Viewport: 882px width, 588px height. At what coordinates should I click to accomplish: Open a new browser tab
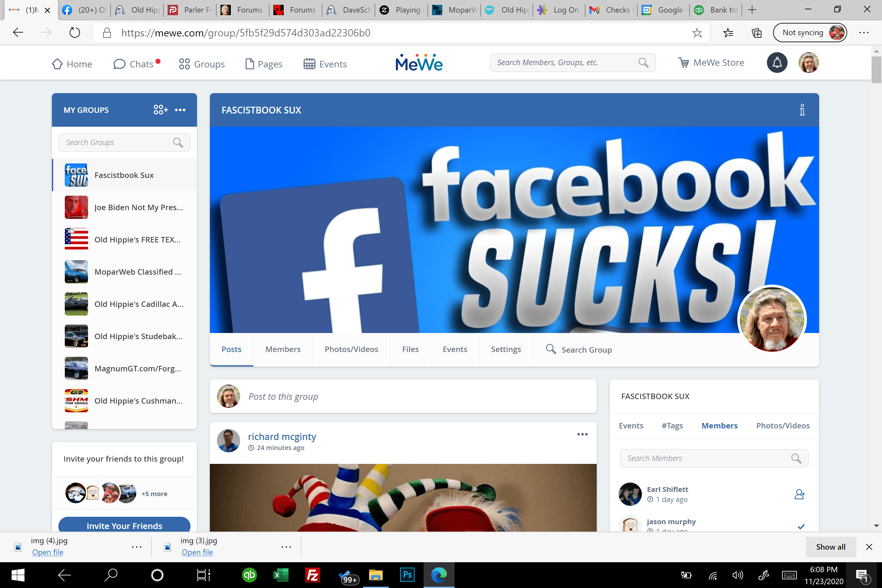[752, 10]
